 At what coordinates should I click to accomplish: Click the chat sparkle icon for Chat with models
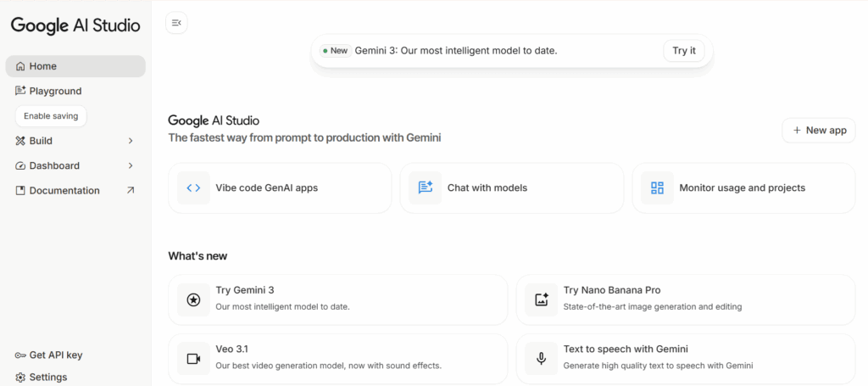click(x=426, y=187)
